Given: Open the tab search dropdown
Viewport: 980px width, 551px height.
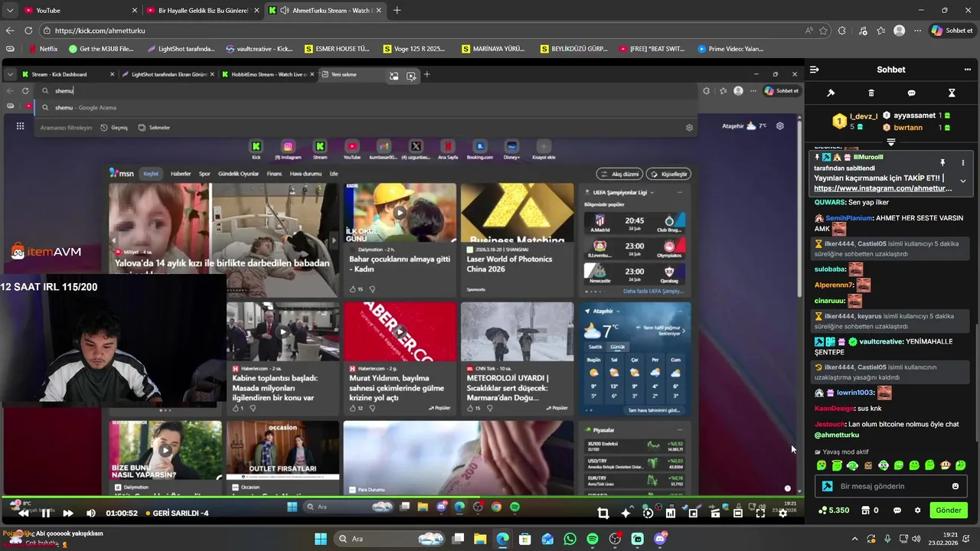Looking at the screenshot, I should pos(9,11).
